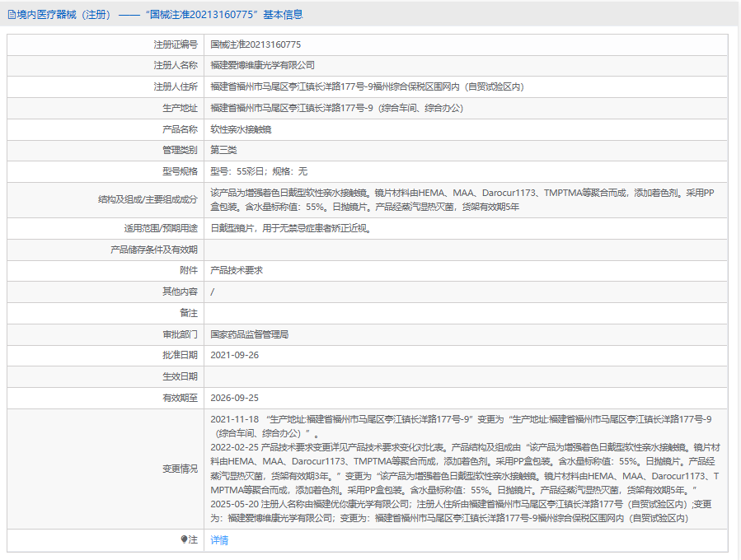The height and width of the screenshot is (560, 741).
Task: Click the registrant name 福建爱博维康光学有限公司
Action: pyautogui.click(x=263, y=65)
